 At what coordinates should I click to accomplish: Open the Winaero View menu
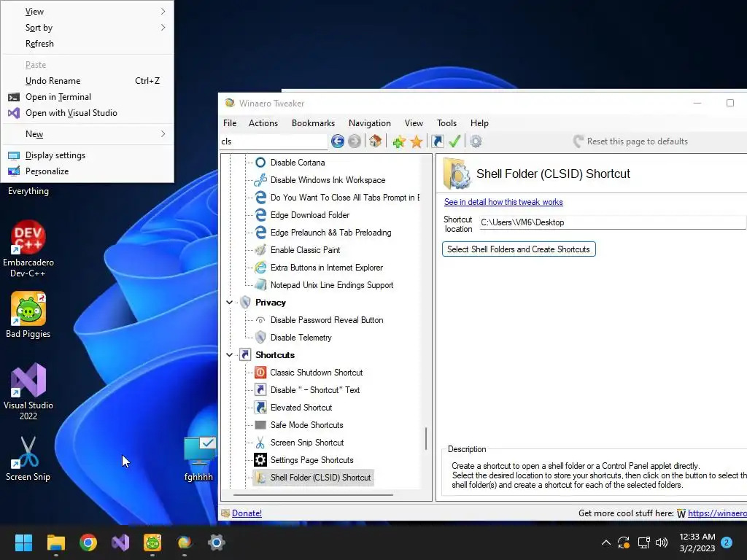point(414,122)
